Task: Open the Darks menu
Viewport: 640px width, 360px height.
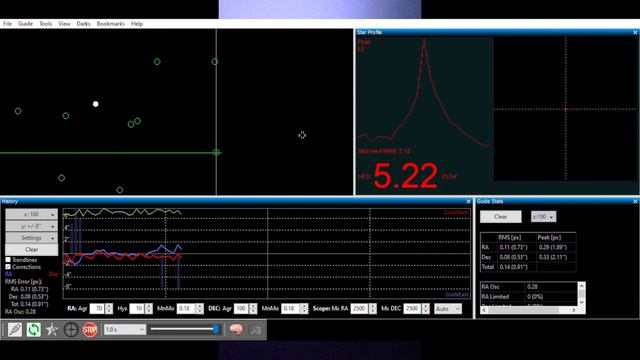Action: [83, 24]
